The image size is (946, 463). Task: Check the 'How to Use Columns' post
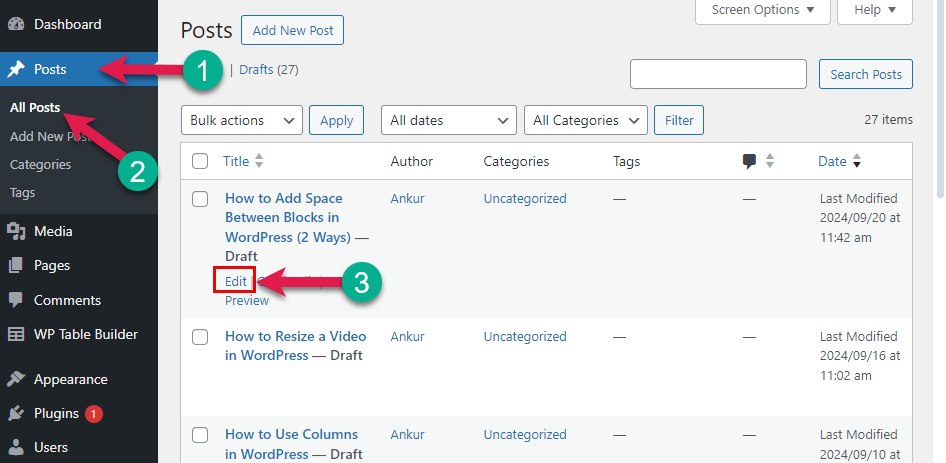200,435
